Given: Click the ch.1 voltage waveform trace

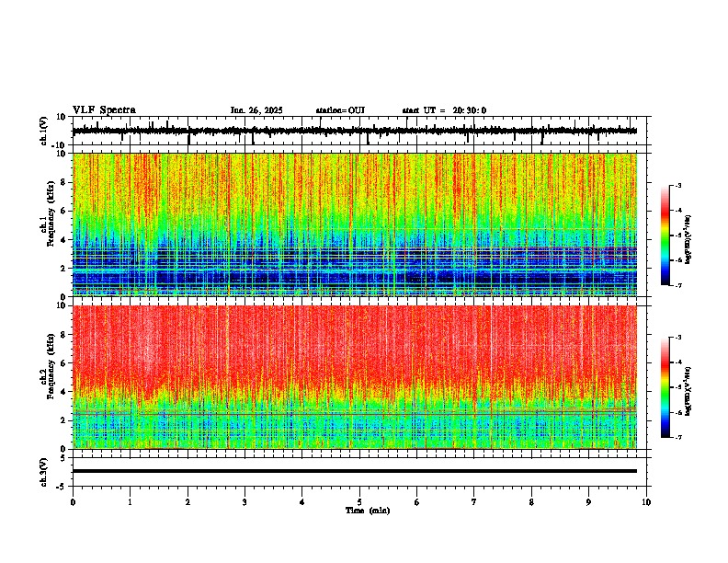Looking at the screenshot, I should point(354,131).
